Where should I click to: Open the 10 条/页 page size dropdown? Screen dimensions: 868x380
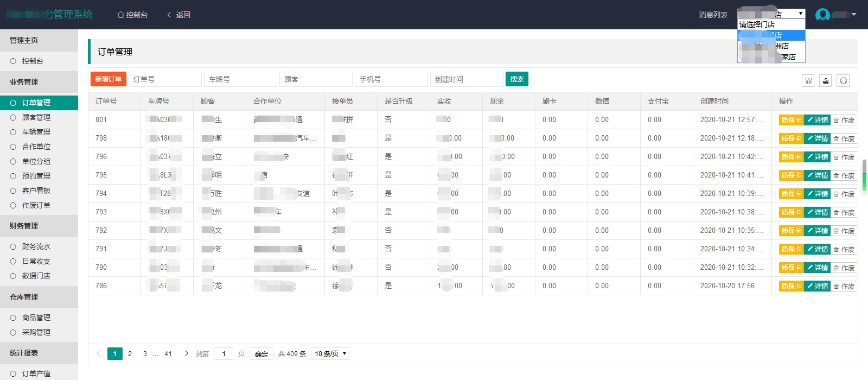point(330,353)
